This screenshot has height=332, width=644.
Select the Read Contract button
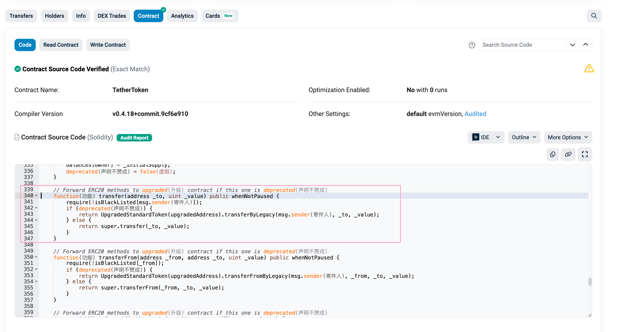coord(61,45)
